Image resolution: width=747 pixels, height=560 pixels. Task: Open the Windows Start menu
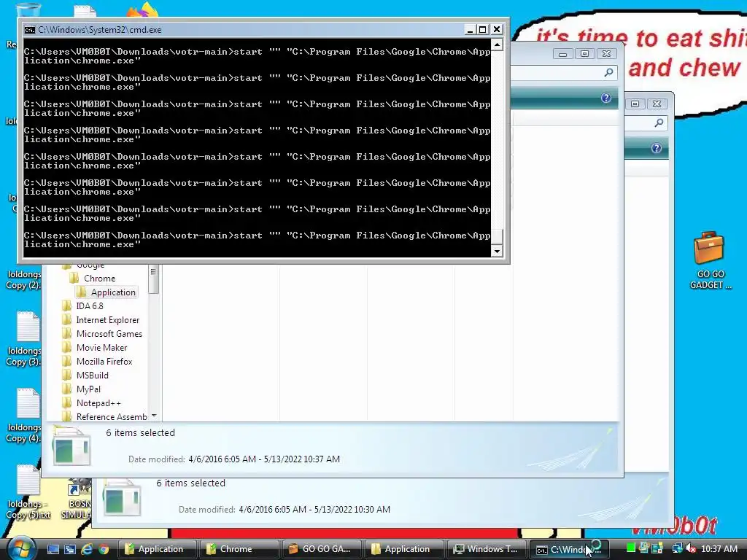coord(21,549)
